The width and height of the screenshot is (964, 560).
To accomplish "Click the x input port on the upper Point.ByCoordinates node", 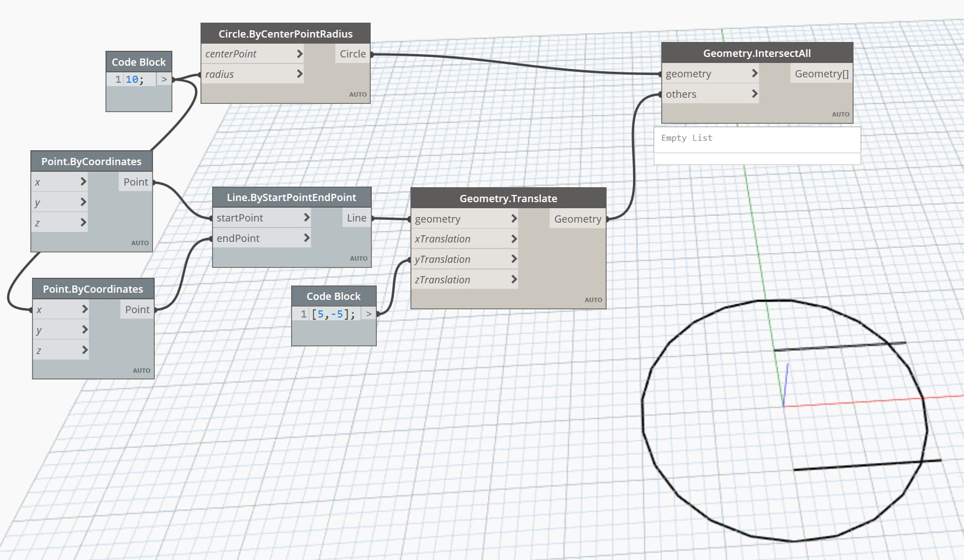I will pos(84,182).
